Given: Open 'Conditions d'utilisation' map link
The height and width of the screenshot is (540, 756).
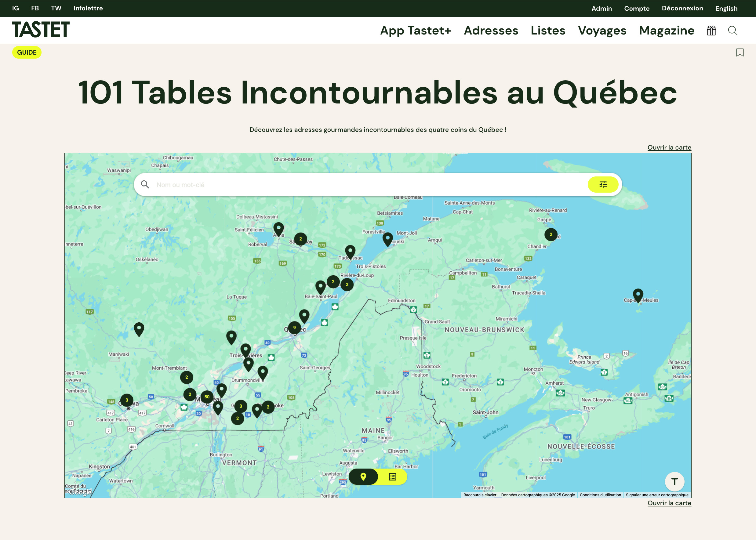Looking at the screenshot, I should 600,495.
